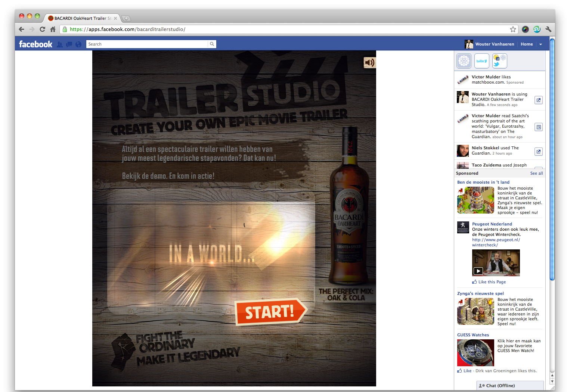Open Facebook friend requests icon
570x392 pixels.
60,44
